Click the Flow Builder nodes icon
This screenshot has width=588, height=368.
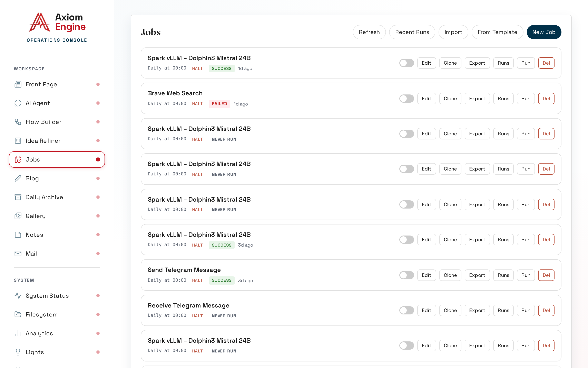(x=18, y=122)
